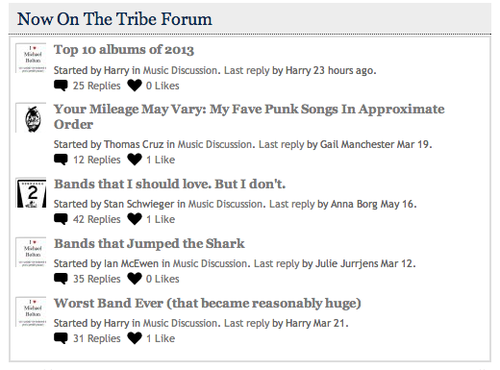Click Music Discussion link in Stan Schwieger's thread

coord(225,204)
